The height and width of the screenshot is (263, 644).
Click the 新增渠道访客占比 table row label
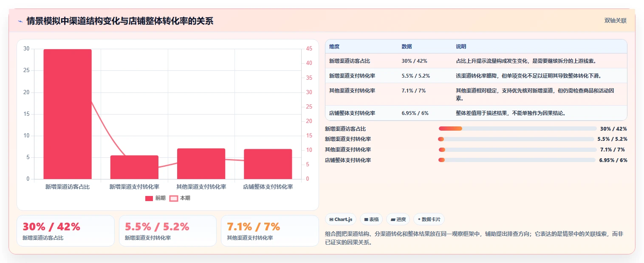click(x=350, y=61)
